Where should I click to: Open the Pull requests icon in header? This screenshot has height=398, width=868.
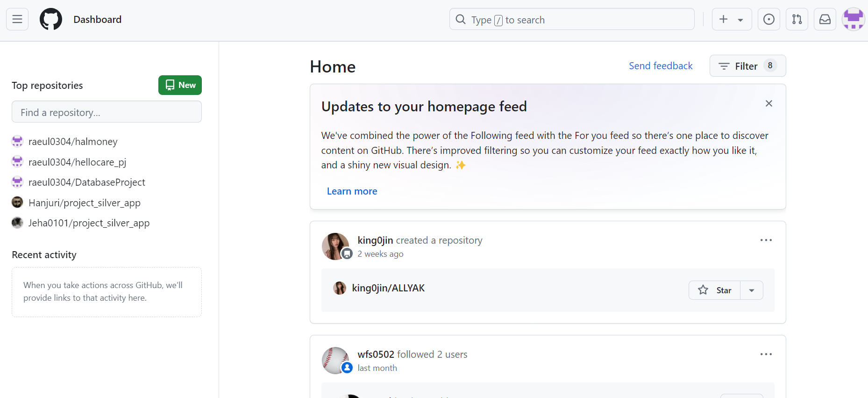coord(797,19)
